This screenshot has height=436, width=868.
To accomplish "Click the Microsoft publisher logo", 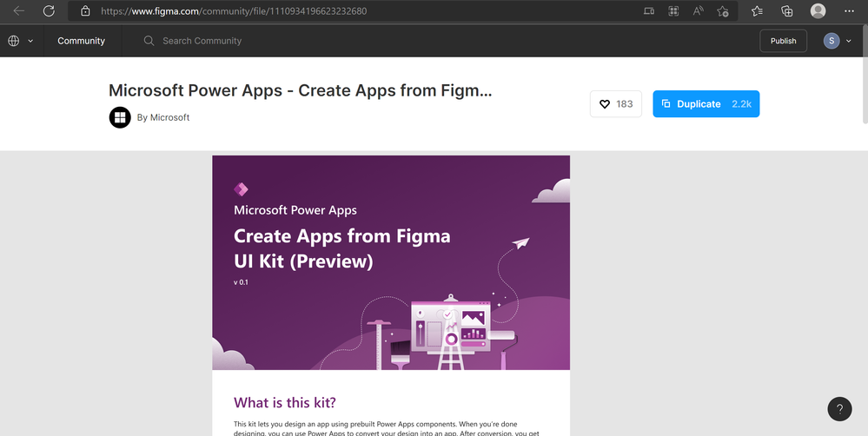I will [120, 117].
